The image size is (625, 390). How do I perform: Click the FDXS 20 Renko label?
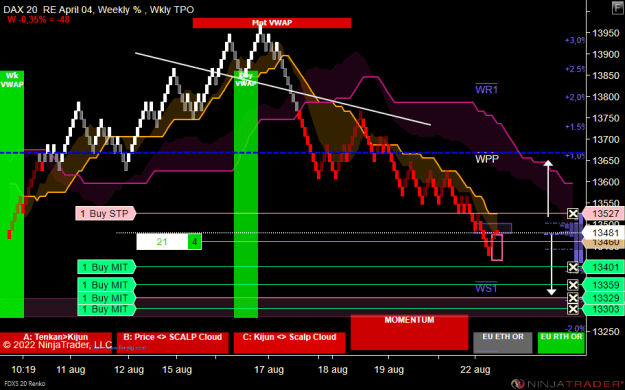[25, 384]
